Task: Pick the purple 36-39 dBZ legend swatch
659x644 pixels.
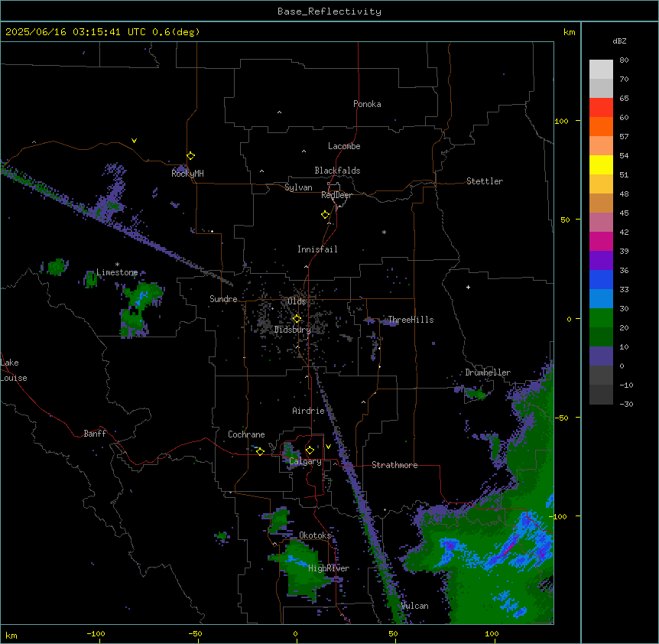Action: point(601,261)
